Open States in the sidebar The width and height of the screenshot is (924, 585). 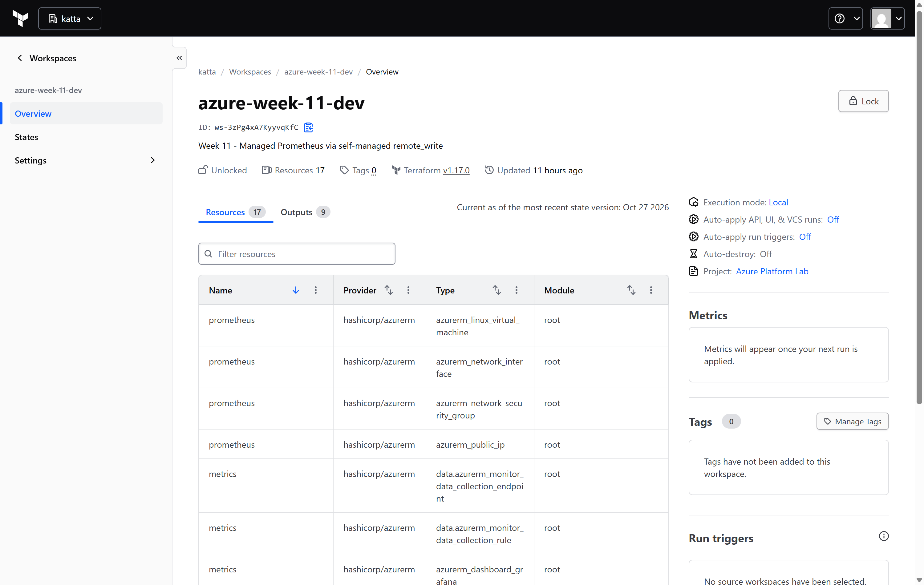click(x=86, y=137)
